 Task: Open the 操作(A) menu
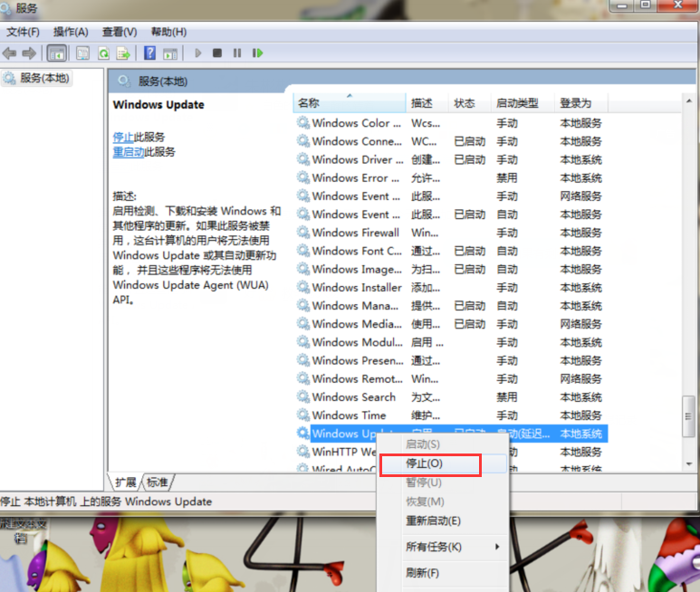(71, 32)
